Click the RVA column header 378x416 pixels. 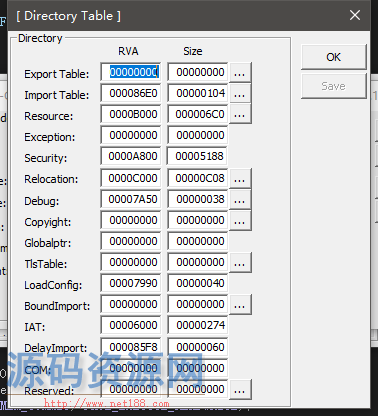tap(128, 51)
